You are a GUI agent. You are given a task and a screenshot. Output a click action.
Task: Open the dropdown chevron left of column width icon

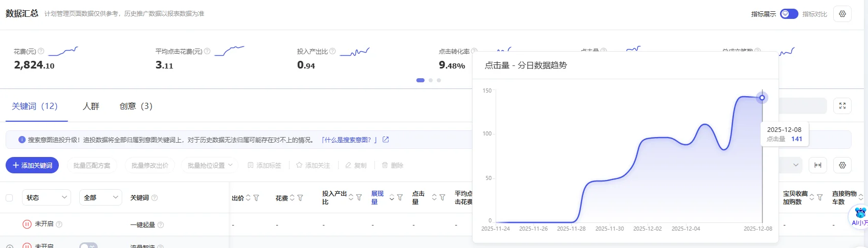click(796, 165)
